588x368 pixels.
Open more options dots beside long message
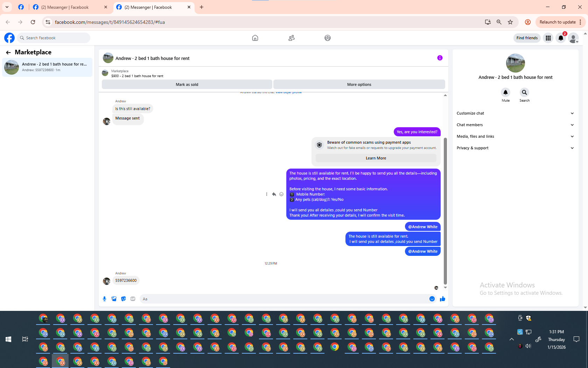(x=267, y=194)
